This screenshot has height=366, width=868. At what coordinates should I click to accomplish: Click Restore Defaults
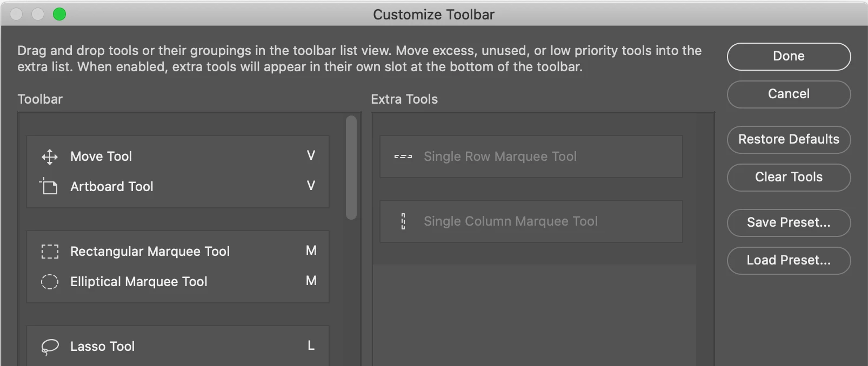[x=789, y=139]
